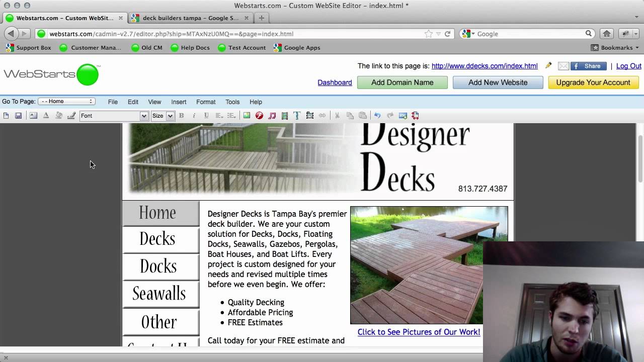Toggle bold formatting
644x362 pixels.
182,116
